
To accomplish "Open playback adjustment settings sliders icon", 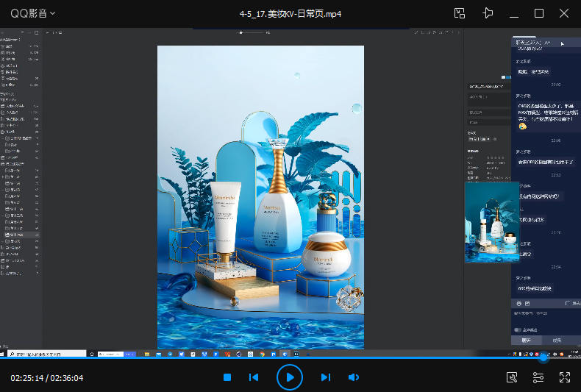I will coord(538,377).
